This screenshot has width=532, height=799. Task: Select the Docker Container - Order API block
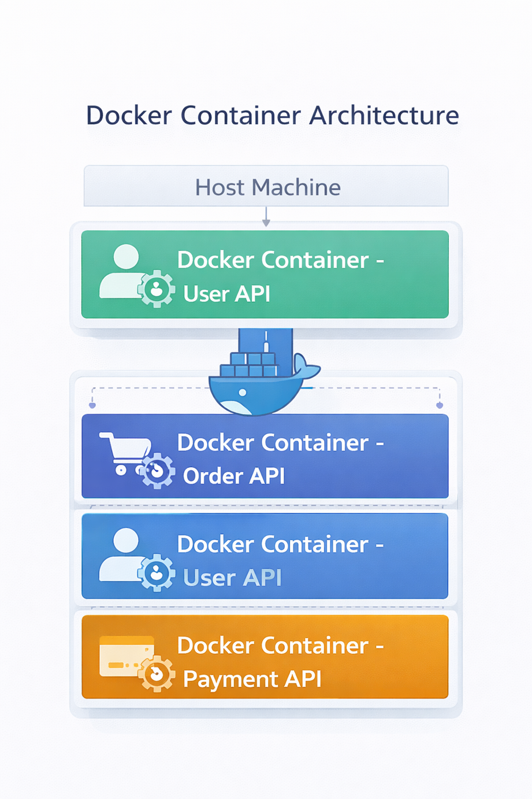tap(265, 456)
